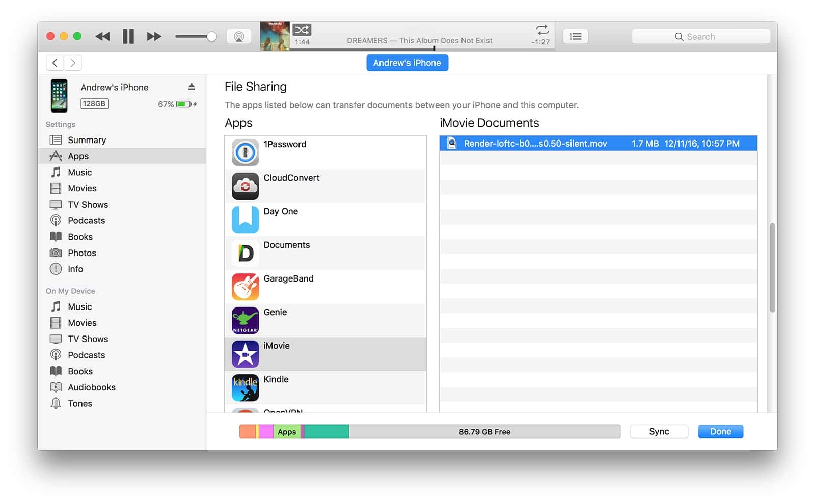Adjust the volume slider knob
The height and width of the screenshot is (504, 815).
[211, 36]
